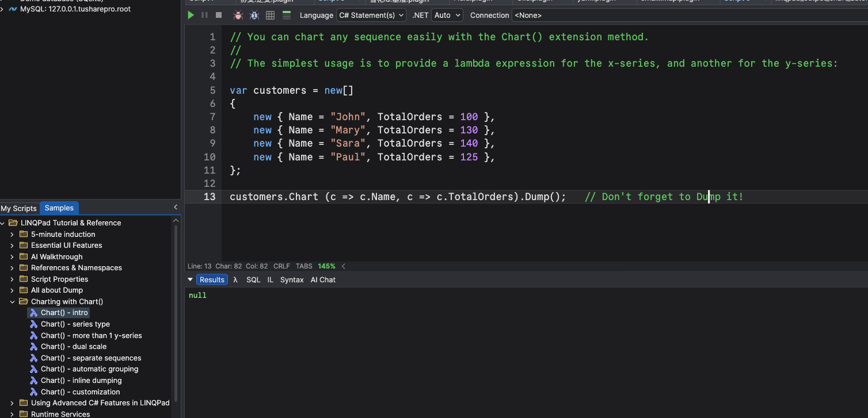Click the scroll-up arrow of the samples tree
The height and width of the screenshot is (418, 868).
pyautogui.click(x=176, y=220)
